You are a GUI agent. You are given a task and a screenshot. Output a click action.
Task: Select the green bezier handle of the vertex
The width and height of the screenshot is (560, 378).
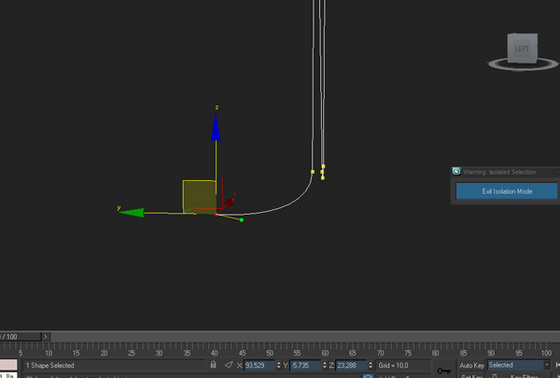click(x=242, y=220)
